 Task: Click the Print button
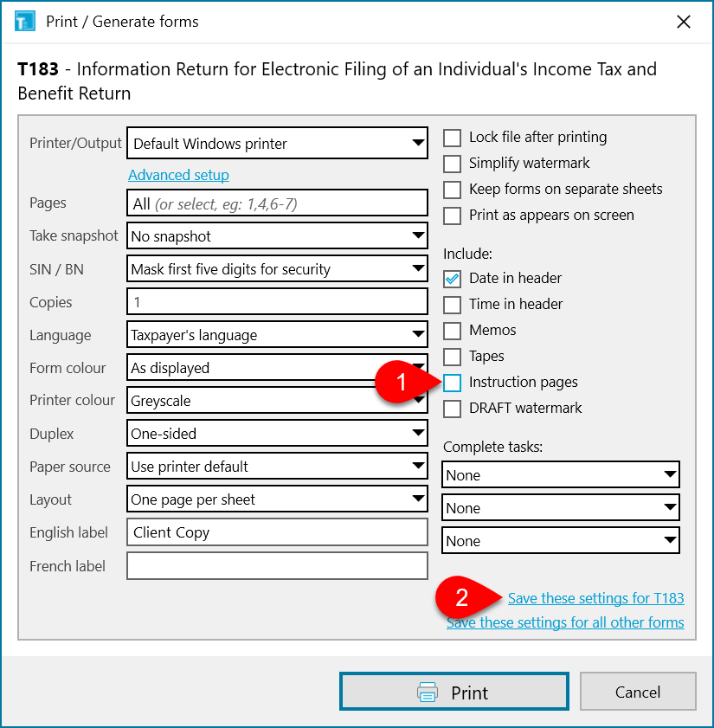454,692
